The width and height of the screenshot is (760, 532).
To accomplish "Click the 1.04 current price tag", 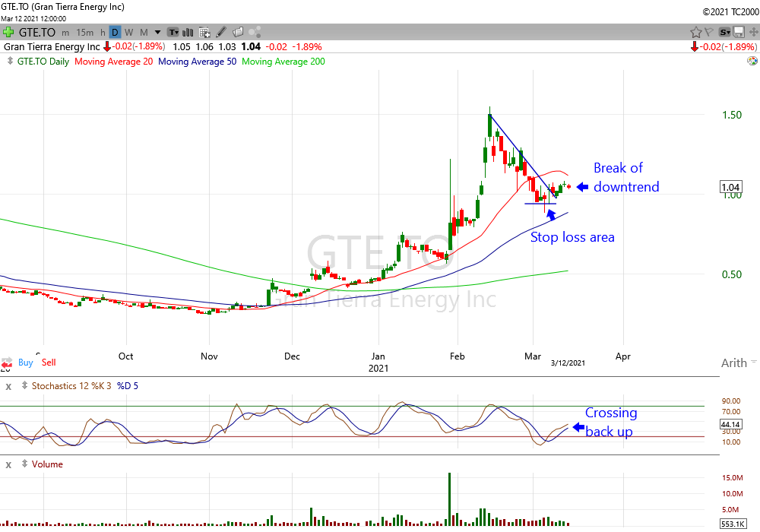I will pos(730,188).
